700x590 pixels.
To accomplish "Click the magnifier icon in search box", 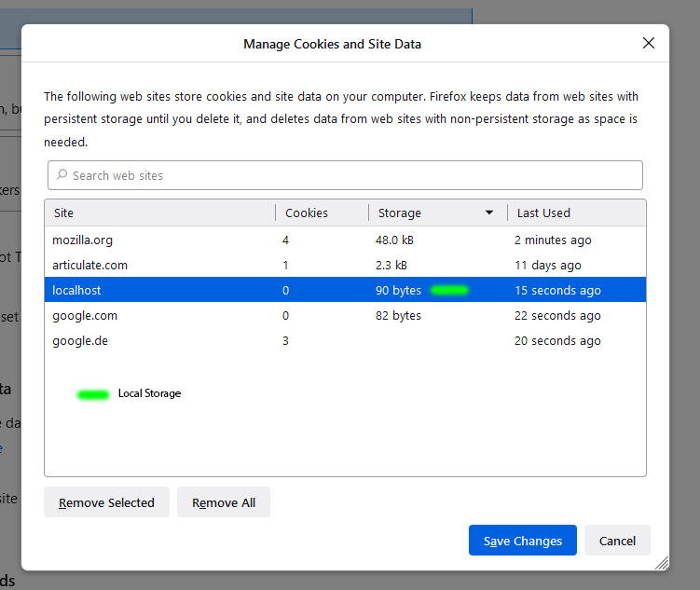I will click(x=62, y=175).
